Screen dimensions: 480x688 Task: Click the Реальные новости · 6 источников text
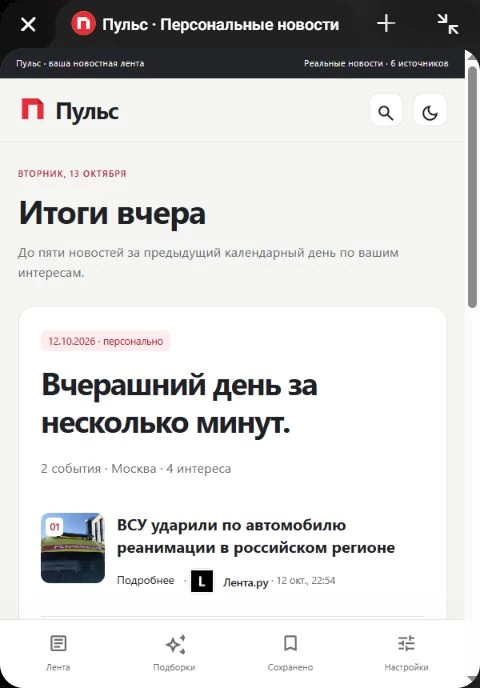tap(376, 64)
